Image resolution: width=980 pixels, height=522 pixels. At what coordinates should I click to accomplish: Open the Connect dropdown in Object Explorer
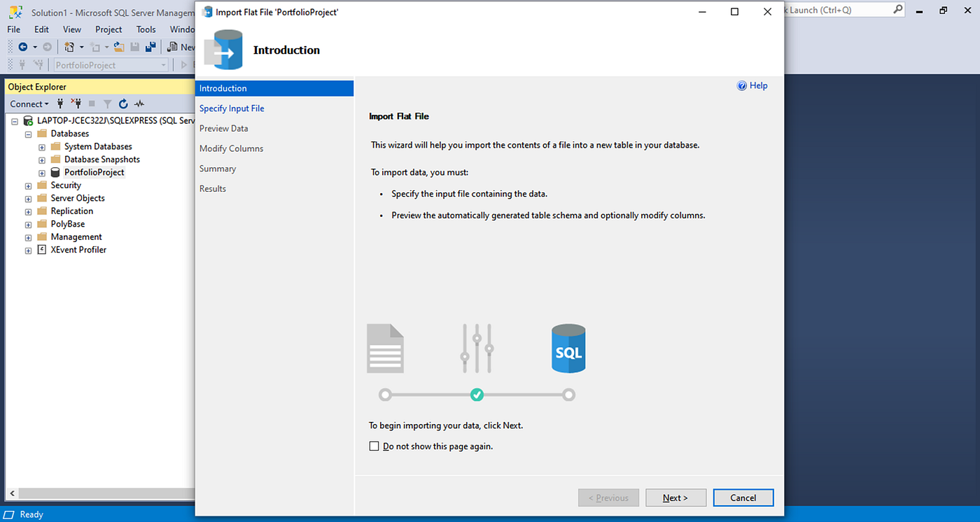[x=29, y=104]
